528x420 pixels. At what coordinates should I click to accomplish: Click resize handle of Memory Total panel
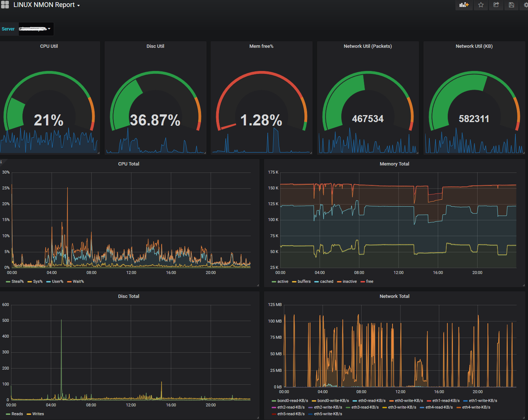tap(523, 285)
